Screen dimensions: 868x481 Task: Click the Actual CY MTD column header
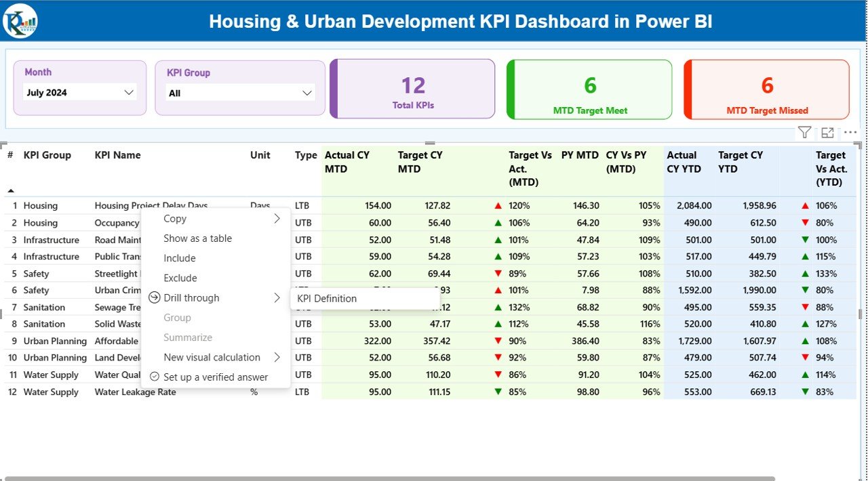[x=347, y=162]
